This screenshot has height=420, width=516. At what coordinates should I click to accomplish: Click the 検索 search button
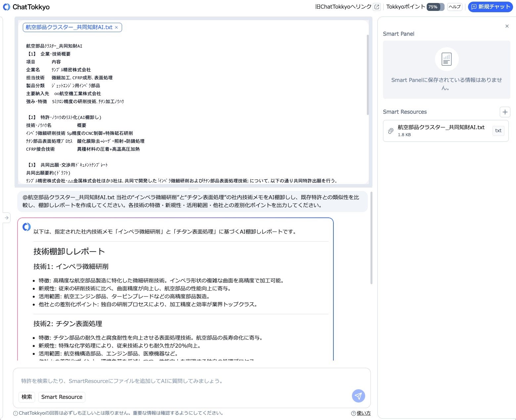(27, 397)
